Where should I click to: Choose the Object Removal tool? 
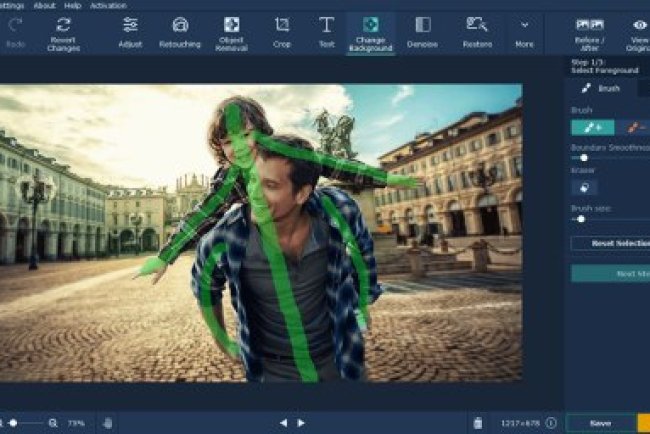point(231,25)
